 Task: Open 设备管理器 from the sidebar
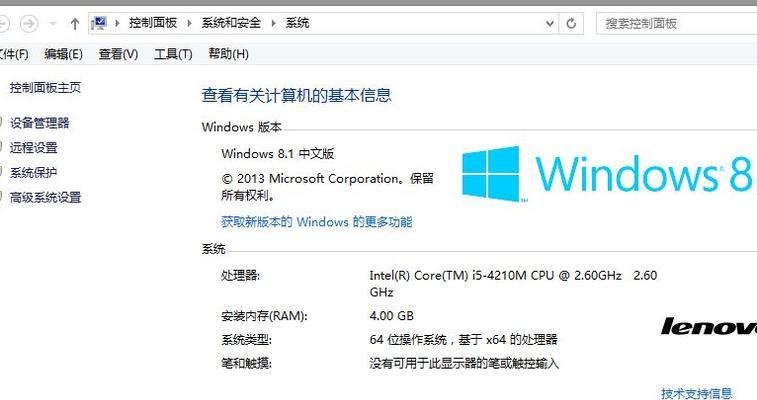pos(40,123)
